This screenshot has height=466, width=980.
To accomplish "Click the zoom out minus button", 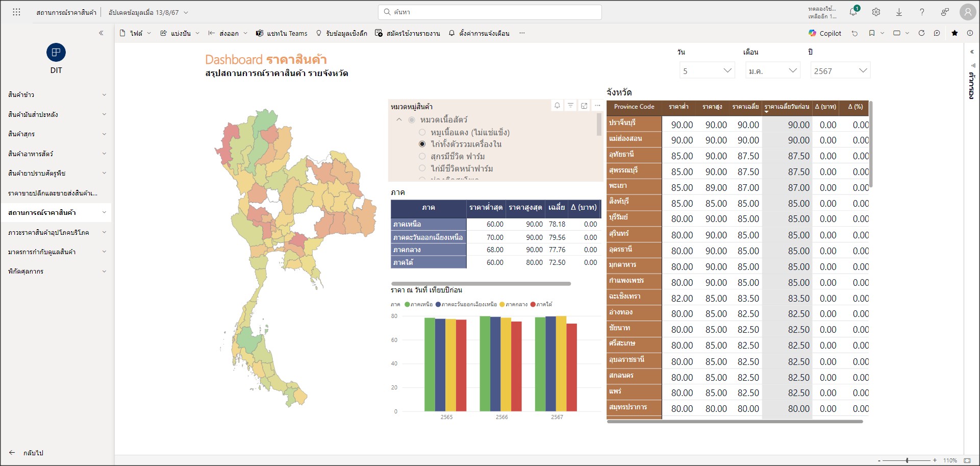I will [x=879, y=460].
